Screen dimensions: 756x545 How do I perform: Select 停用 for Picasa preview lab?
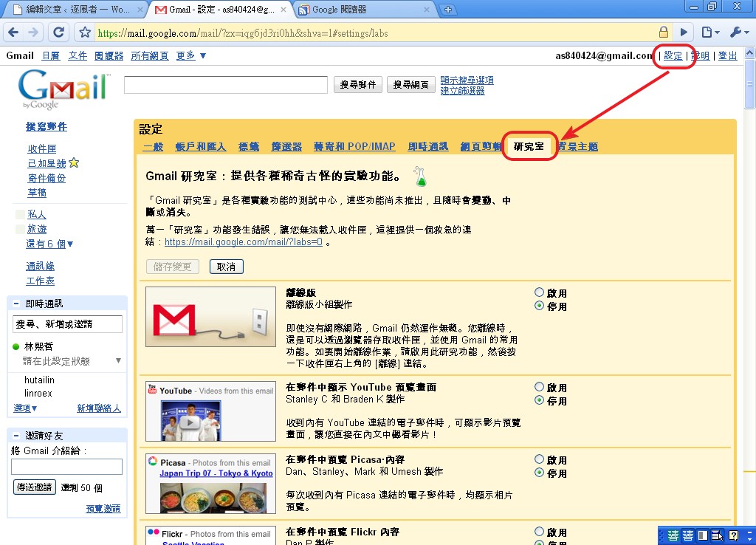pyautogui.click(x=539, y=473)
